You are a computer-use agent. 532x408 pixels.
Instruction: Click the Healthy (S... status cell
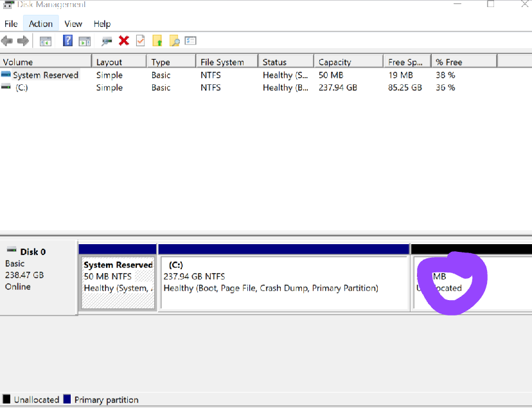[285, 75]
